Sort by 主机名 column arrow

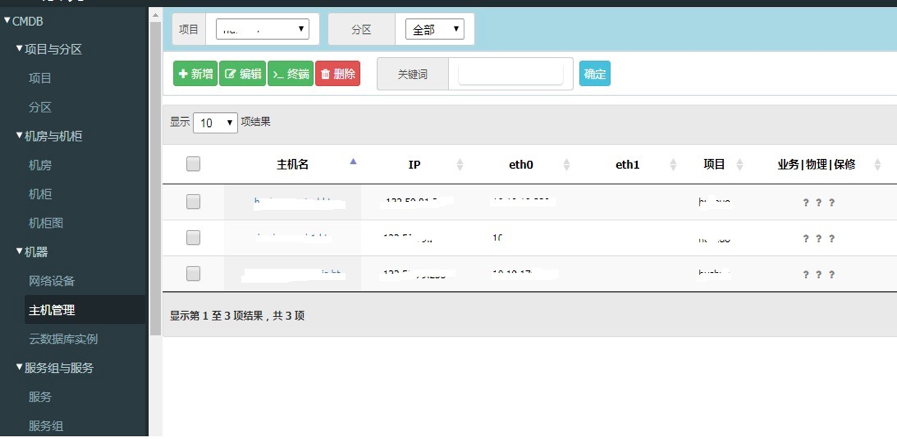coord(353,161)
